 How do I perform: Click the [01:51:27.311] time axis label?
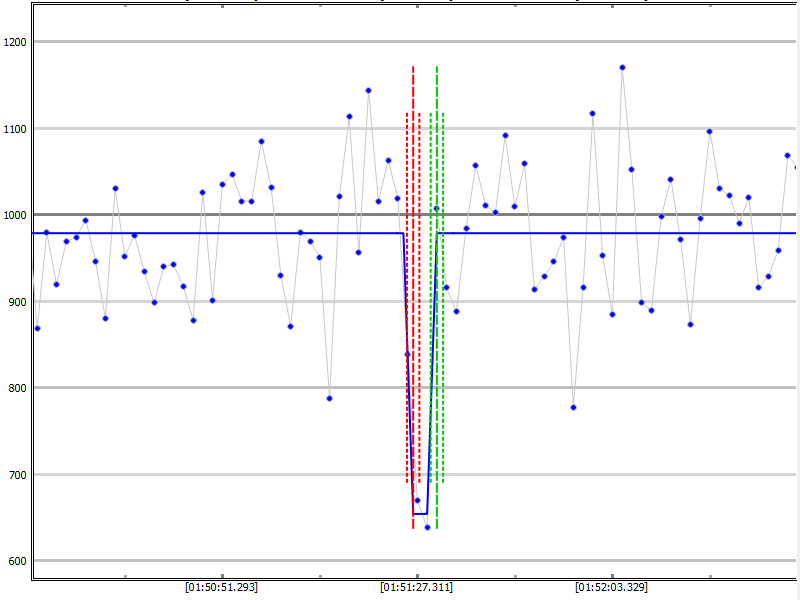pyautogui.click(x=416, y=587)
